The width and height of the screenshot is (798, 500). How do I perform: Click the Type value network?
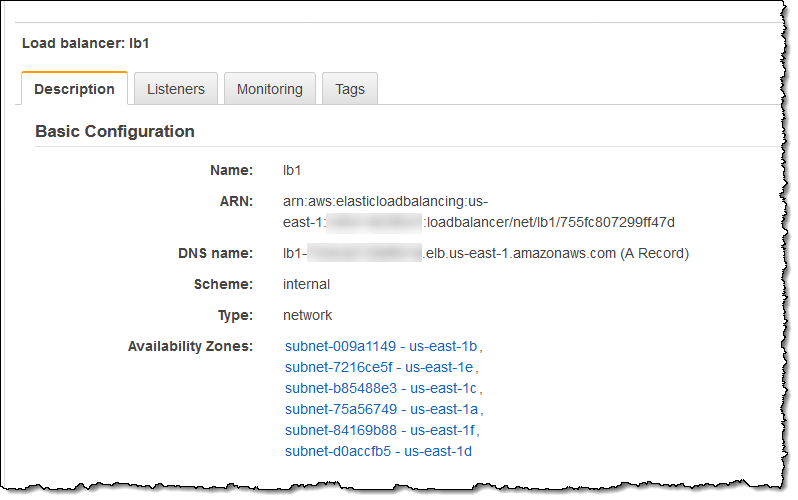(x=307, y=315)
